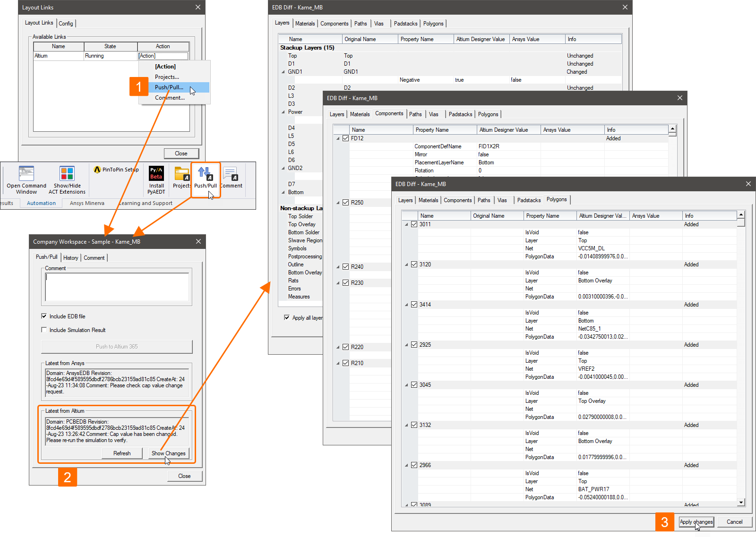
Task: Open Padstacks tab in Polygons EDB Diff window
Action: click(x=529, y=200)
